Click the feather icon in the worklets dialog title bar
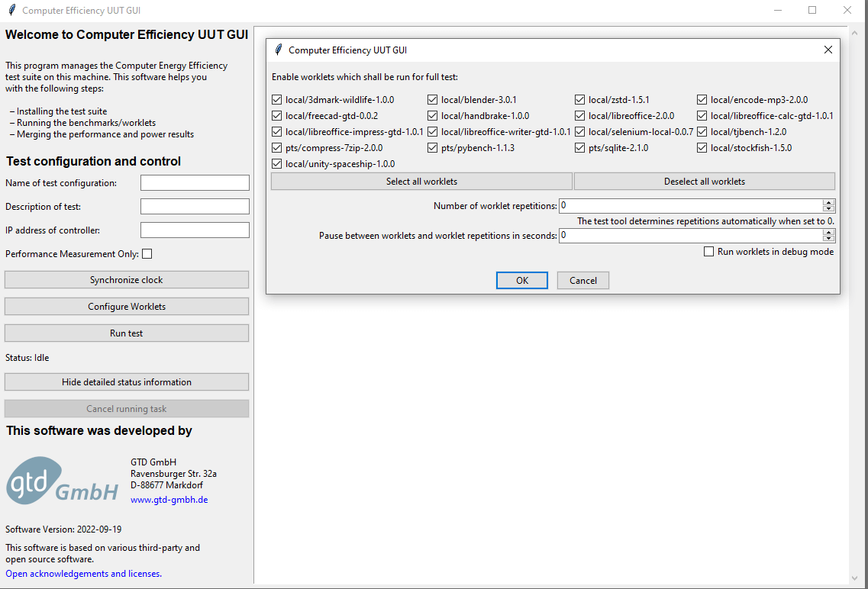The width and height of the screenshot is (868, 589). click(x=279, y=50)
